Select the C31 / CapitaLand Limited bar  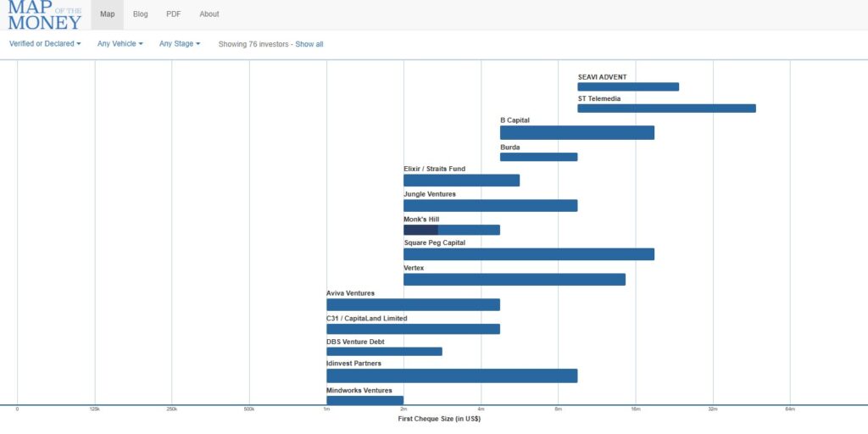pos(413,329)
